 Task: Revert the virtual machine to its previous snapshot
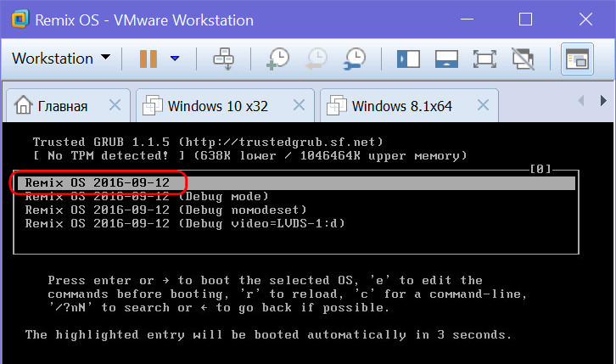[x=316, y=59]
